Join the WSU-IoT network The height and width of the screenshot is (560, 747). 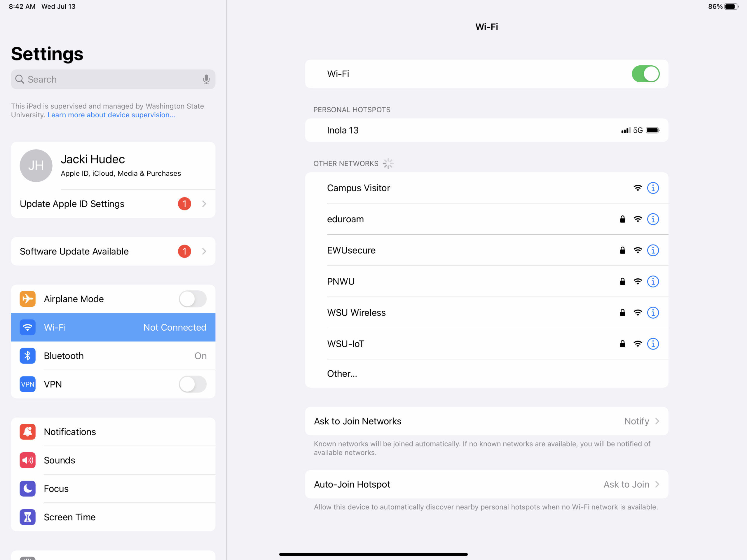[x=487, y=343]
